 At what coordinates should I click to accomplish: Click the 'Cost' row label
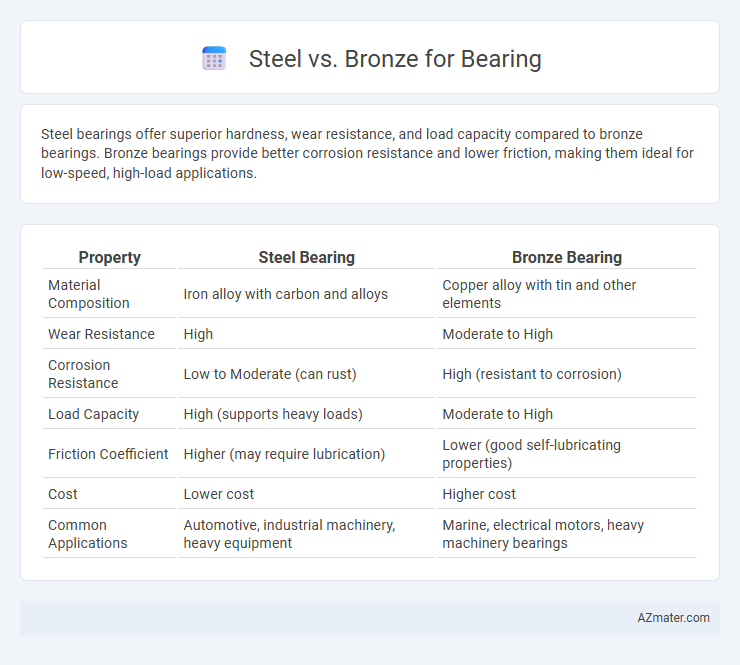(x=63, y=494)
